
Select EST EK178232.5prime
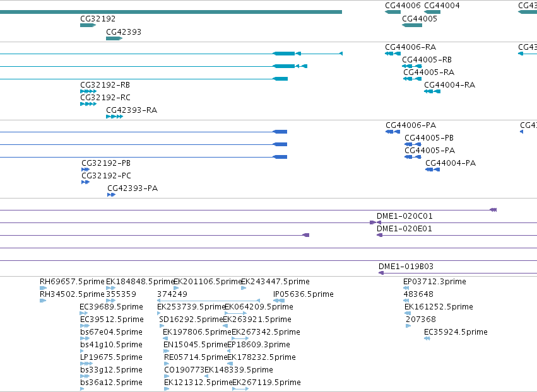click(x=262, y=357)
